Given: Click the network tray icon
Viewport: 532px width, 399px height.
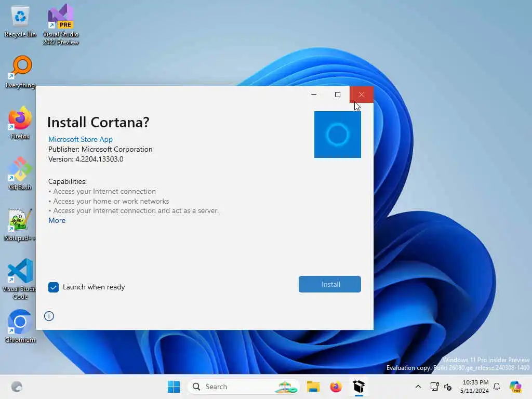Looking at the screenshot, I should tap(434, 387).
